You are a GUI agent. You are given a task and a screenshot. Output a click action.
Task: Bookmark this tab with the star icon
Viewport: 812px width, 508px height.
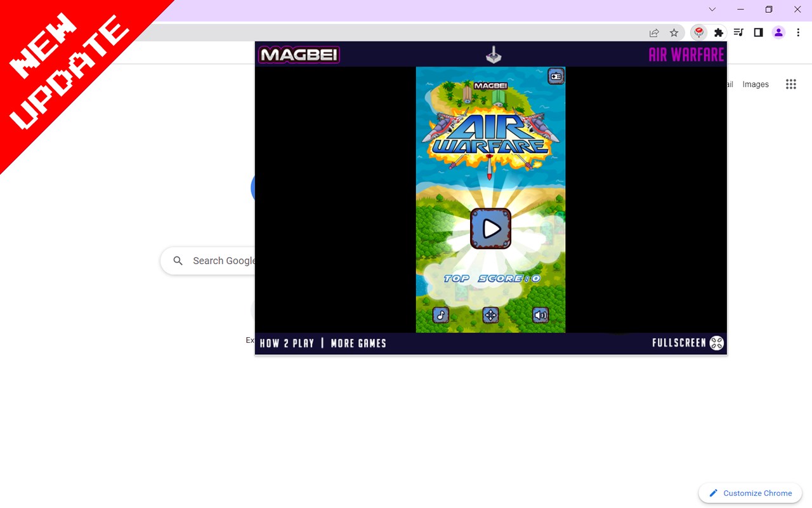tap(674, 32)
